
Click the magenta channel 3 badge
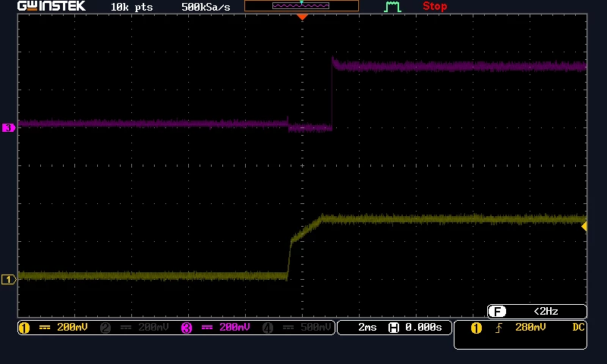(187, 328)
